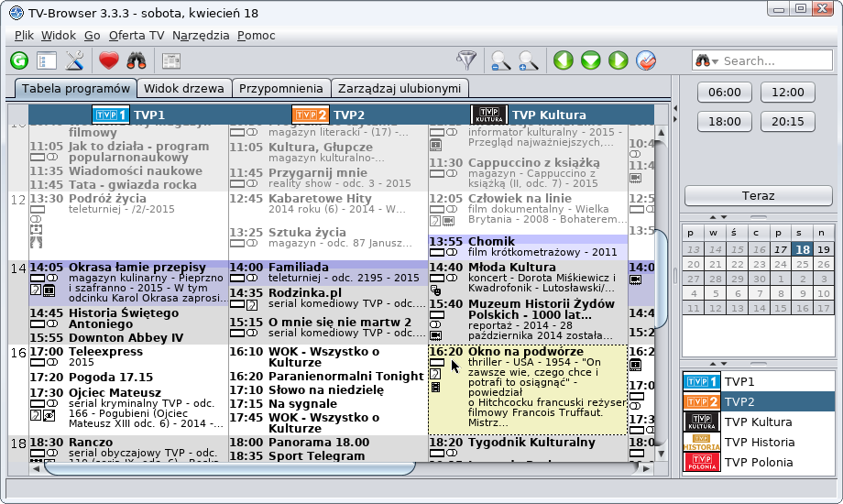The width and height of the screenshot is (843, 504).
Task: Open settings via the wrench and screwdriver icon
Action: (75, 60)
